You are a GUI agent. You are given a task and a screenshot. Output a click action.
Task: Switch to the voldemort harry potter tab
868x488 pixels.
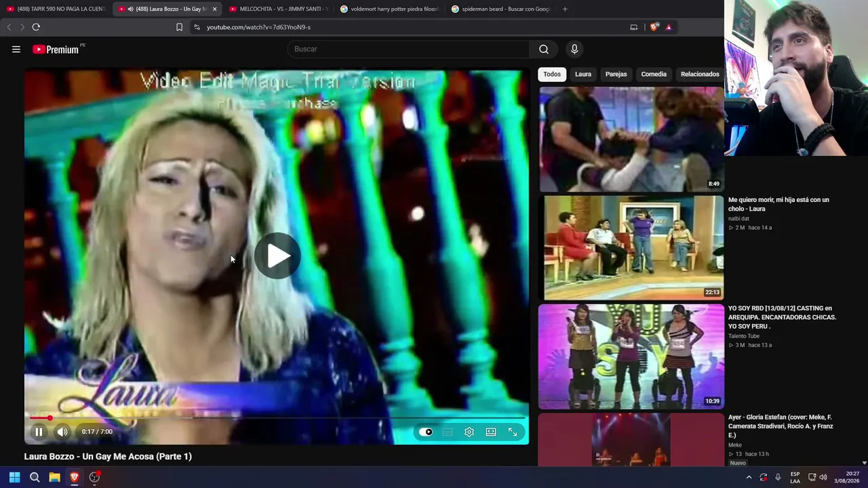coord(390,9)
